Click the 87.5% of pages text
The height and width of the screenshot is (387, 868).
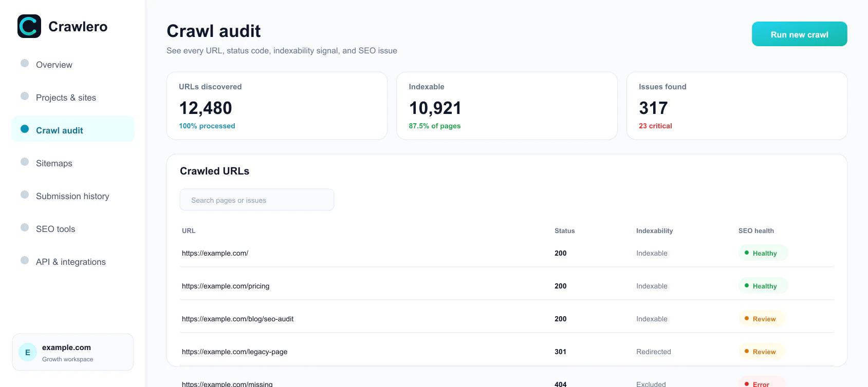coord(435,126)
